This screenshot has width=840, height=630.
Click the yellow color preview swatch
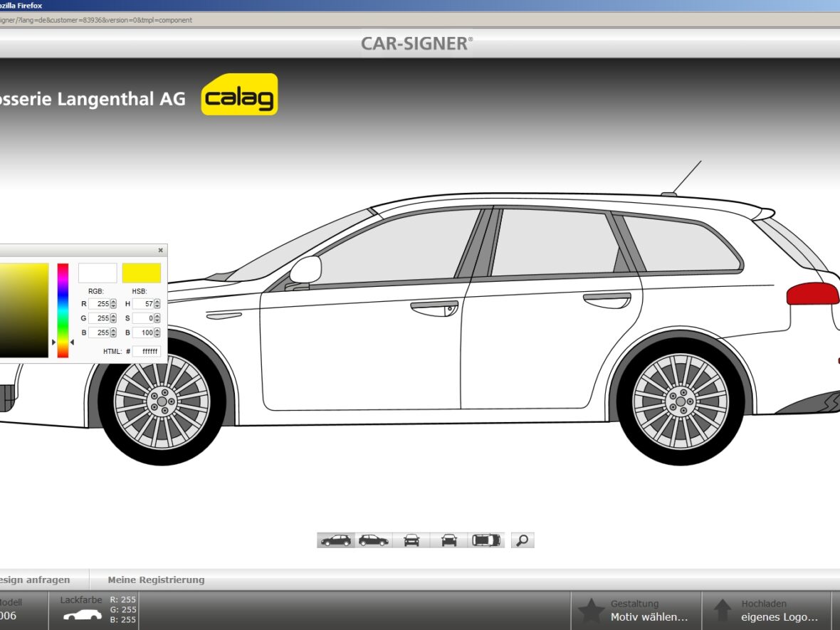[141, 273]
